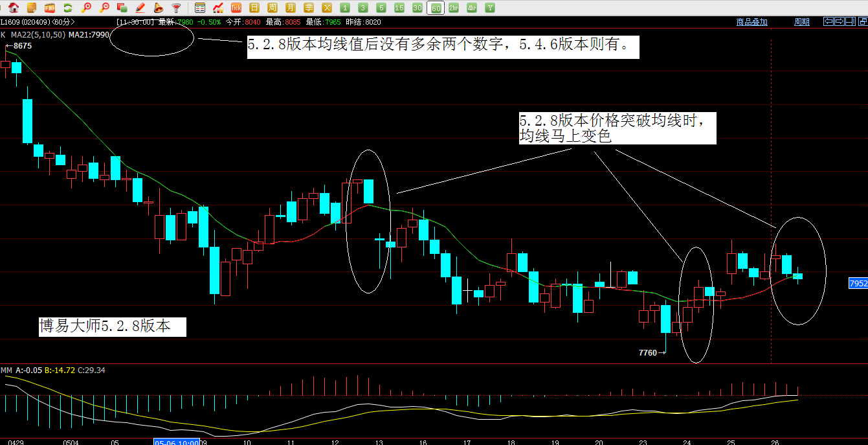Click the MM indicator label in subchart
This screenshot has width=868, height=445.
click(x=6, y=371)
